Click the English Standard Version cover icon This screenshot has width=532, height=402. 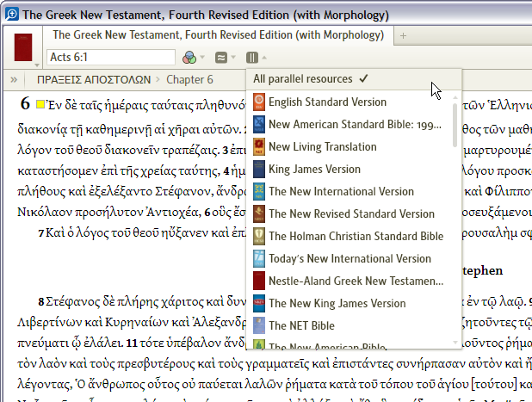click(259, 102)
